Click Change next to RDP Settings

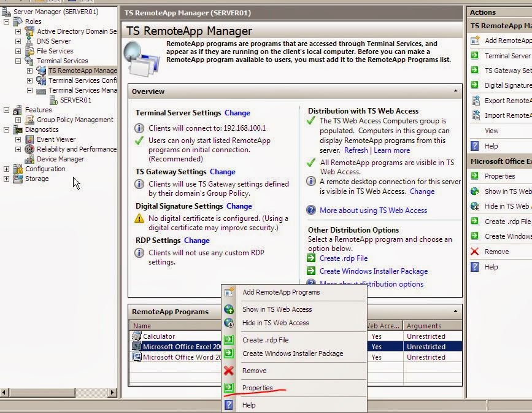[x=197, y=241]
